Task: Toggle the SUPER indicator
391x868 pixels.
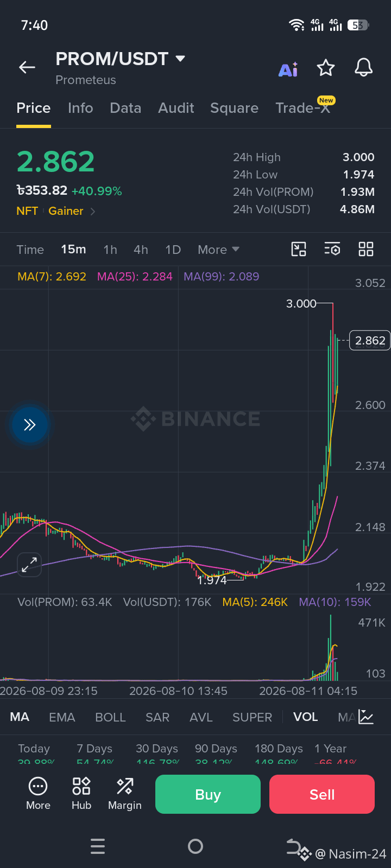Action: [x=252, y=717]
